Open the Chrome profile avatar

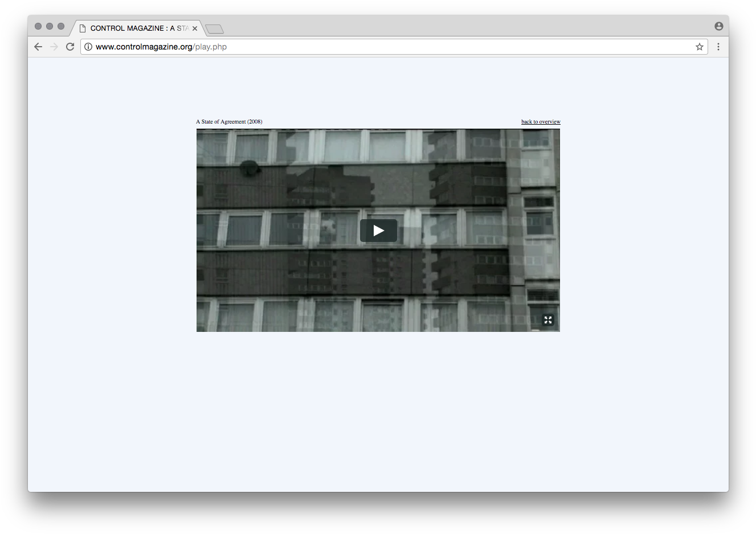(x=718, y=26)
